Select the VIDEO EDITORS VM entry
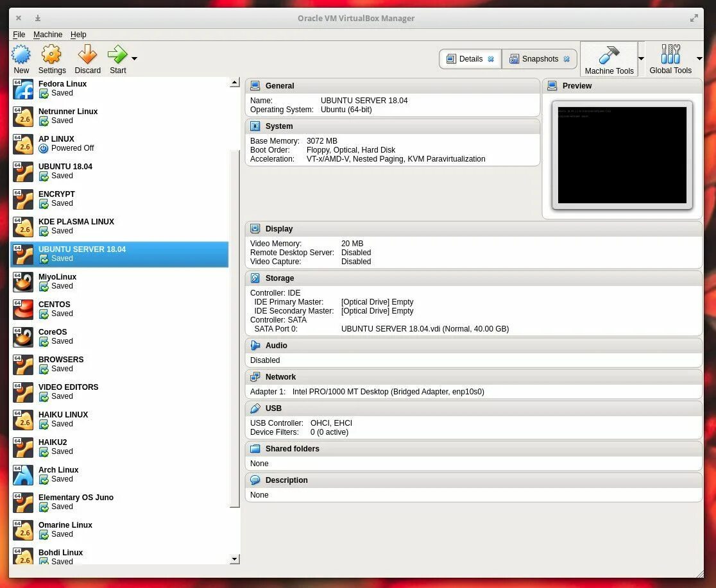 point(119,392)
